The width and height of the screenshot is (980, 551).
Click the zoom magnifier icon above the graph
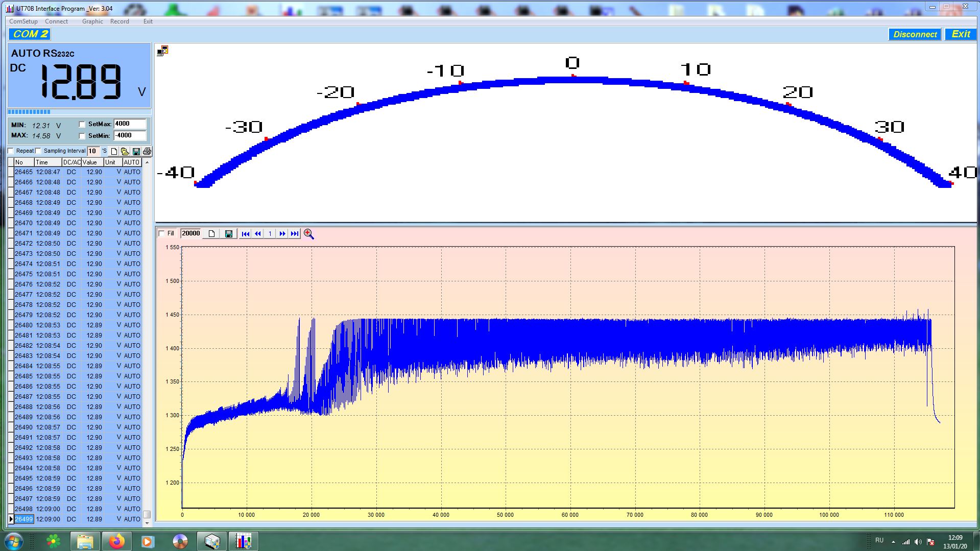(x=308, y=234)
